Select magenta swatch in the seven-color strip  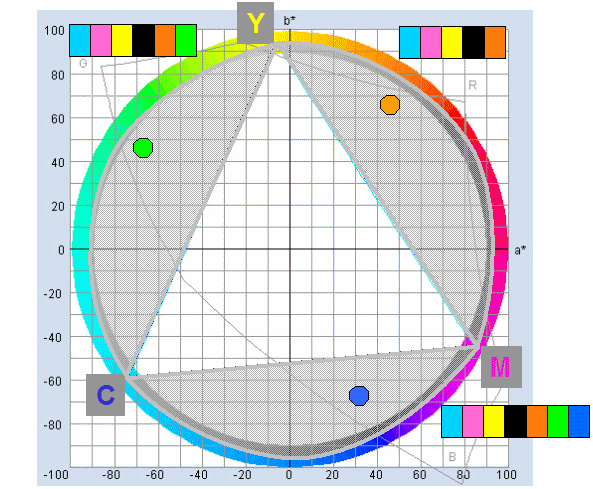(473, 422)
